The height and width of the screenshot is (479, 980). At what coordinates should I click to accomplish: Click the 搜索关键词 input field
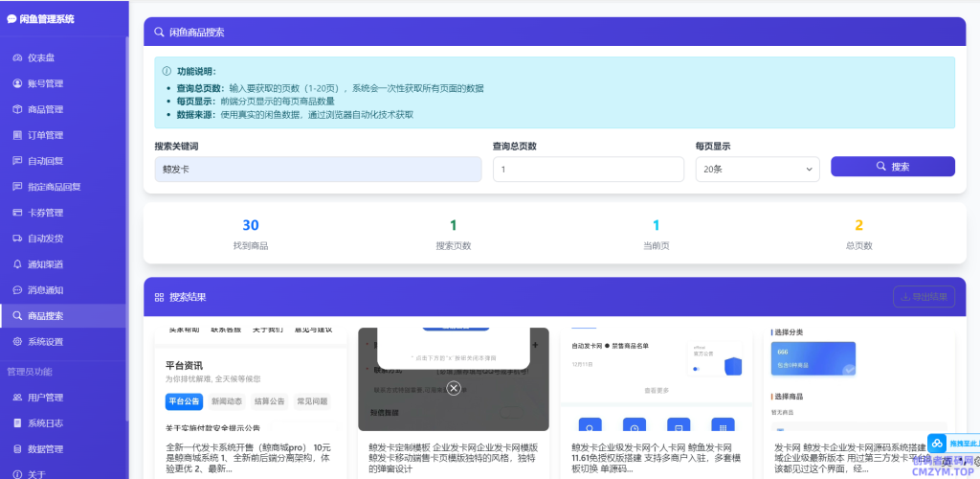[x=318, y=169]
